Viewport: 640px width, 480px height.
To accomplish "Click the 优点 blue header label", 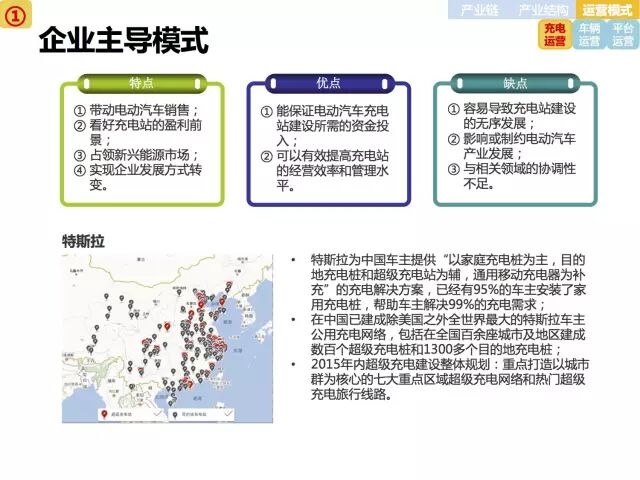I will [x=328, y=83].
